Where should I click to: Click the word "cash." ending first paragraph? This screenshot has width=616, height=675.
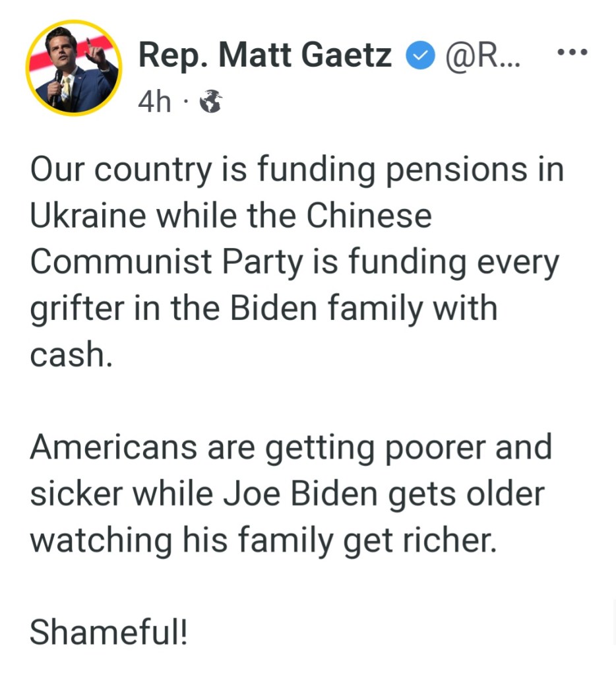[69, 355]
